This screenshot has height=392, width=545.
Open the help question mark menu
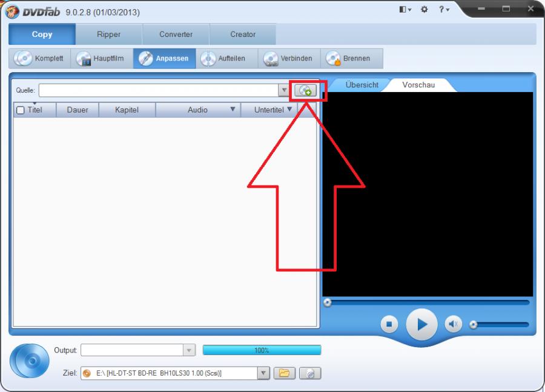pyautogui.click(x=444, y=10)
